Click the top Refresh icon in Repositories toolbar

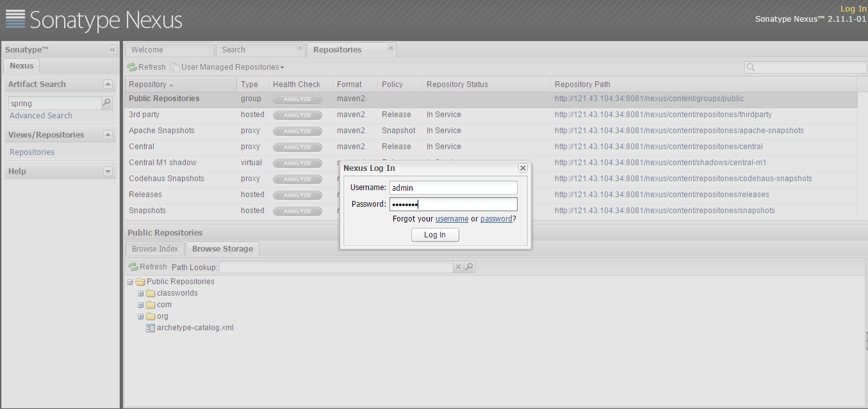132,67
